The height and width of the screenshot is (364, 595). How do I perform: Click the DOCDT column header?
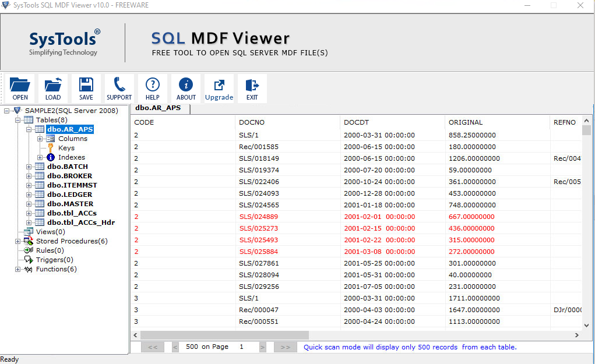click(392, 122)
